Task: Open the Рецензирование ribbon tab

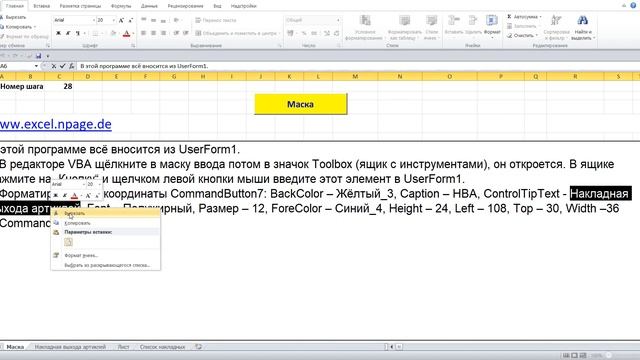Action: pos(185,6)
